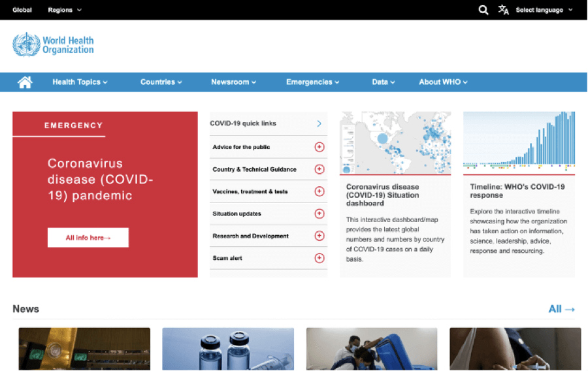Click the World Health Organization logo
Viewport: 588px width, 371px height.
point(54,44)
